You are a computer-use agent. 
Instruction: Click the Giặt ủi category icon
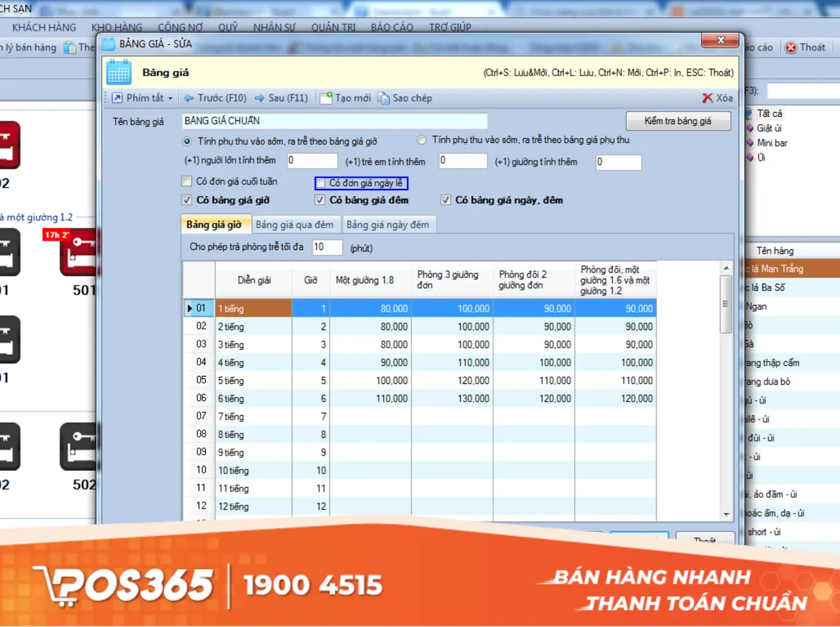click(x=750, y=128)
